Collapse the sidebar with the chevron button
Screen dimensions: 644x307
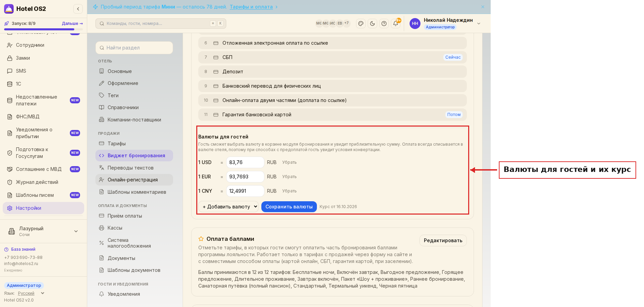(78, 9)
